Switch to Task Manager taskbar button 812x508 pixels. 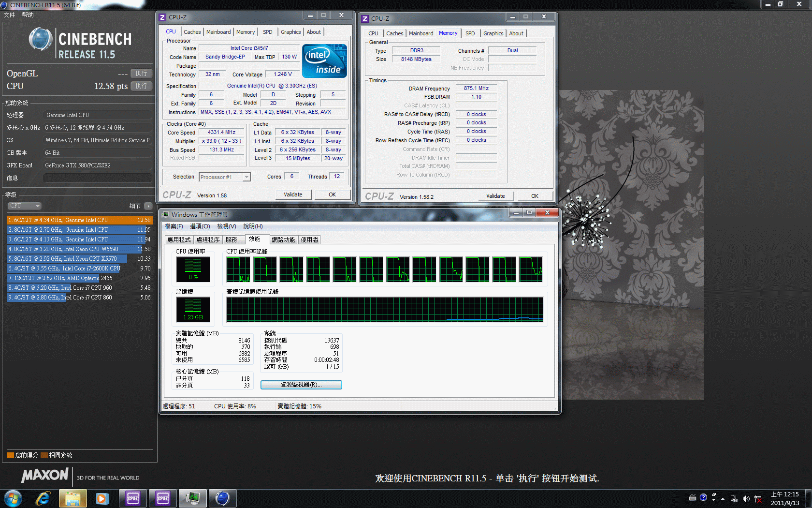193,498
